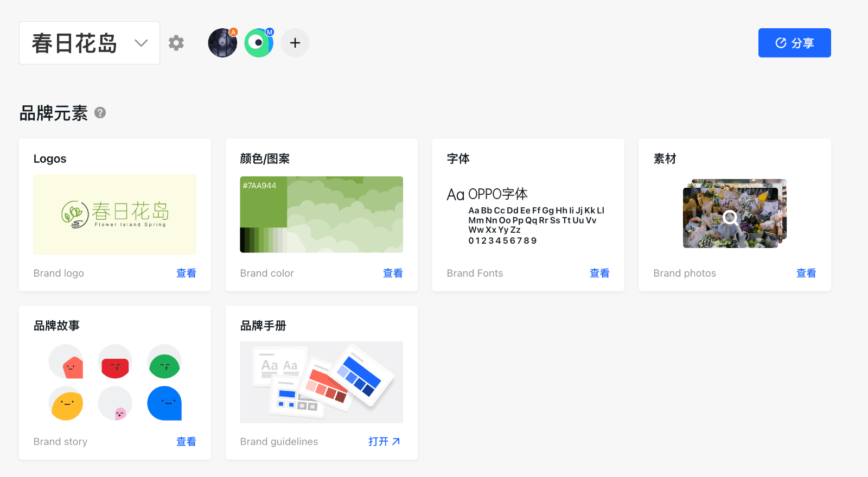Click the 分享 share button
The height and width of the screenshot is (477, 868).
[x=794, y=43]
